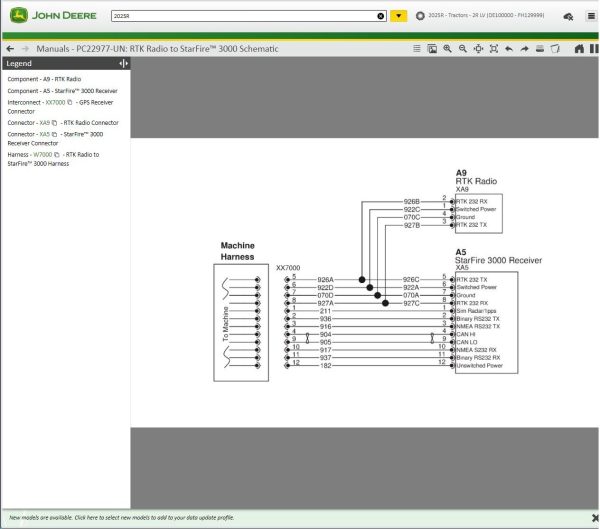The image size is (600, 529).
Task: Click the cloud sync status icon
Action: (x=568, y=16)
